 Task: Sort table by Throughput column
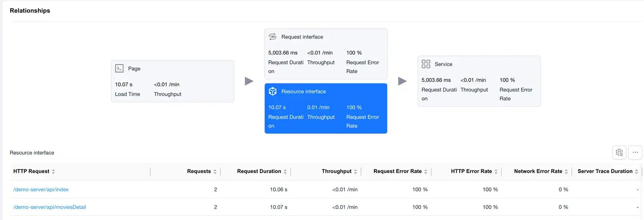[x=356, y=172]
